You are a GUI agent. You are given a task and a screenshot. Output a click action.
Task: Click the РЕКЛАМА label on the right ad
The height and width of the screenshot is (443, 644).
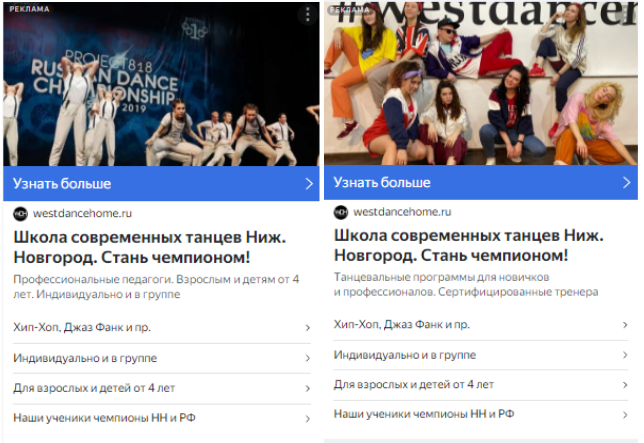click(350, 9)
